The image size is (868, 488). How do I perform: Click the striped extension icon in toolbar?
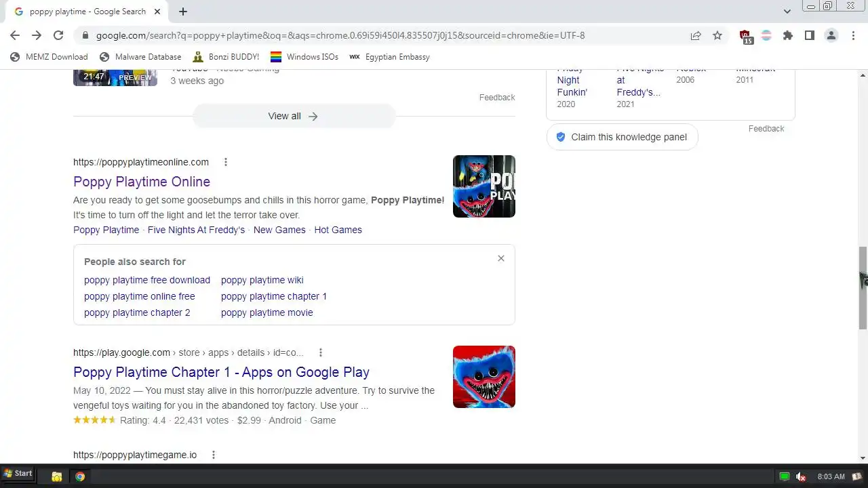tap(766, 35)
